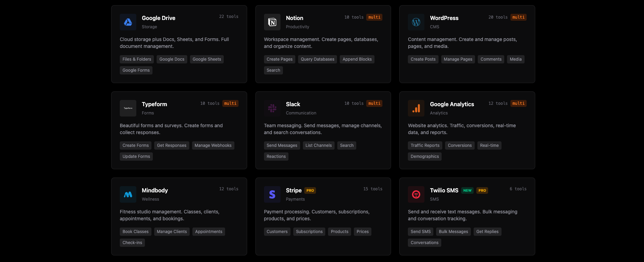
Task: Click the Google Drive logo icon
Action: pos(128,22)
